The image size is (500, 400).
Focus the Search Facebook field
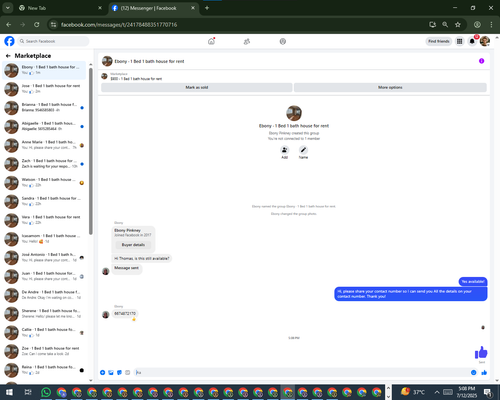(x=53, y=41)
